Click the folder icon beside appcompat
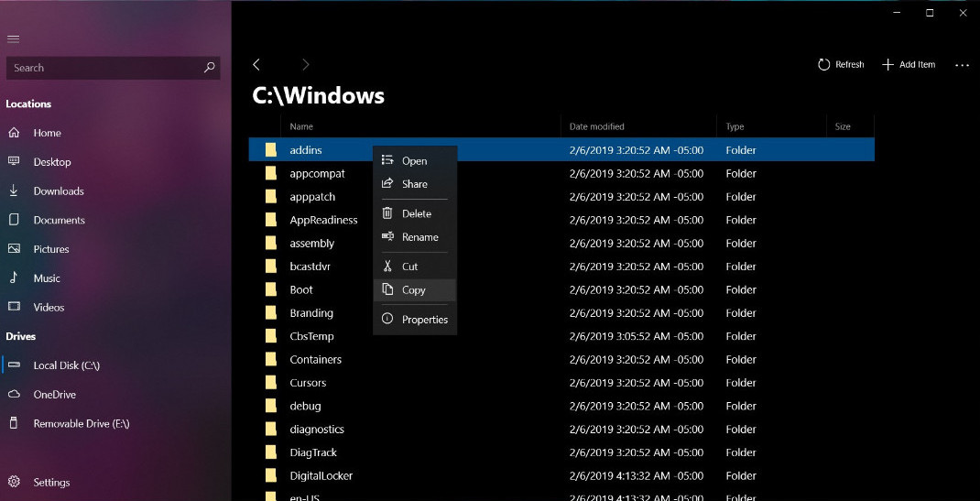Viewport: 980px width, 501px height. pos(270,173)
